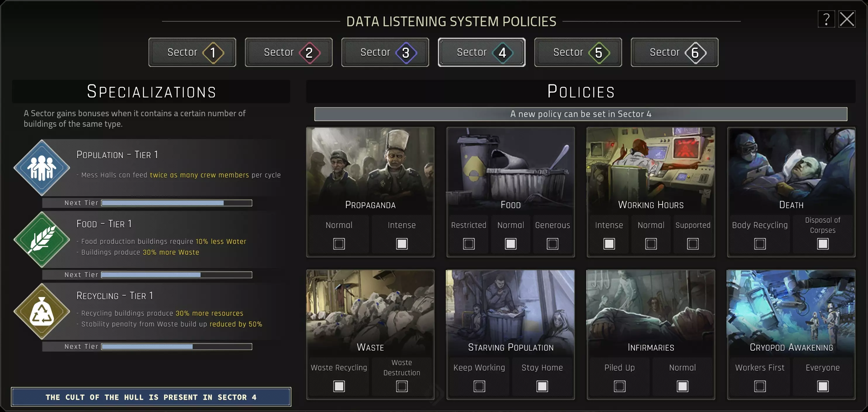
Task: Tick the Body Recycling checkbox
Action: pyautogui.click(x=760, y=243)
